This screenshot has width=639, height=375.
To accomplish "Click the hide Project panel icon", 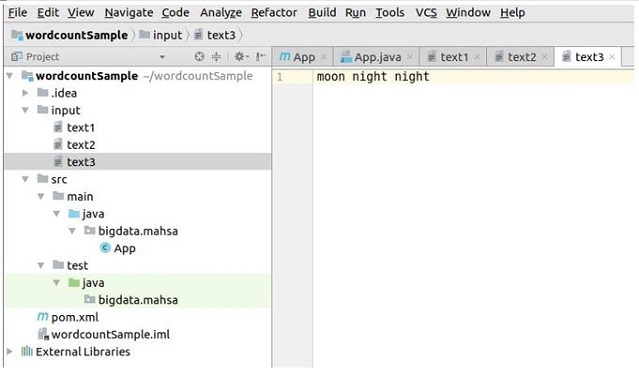I will [x=261, y=57].
